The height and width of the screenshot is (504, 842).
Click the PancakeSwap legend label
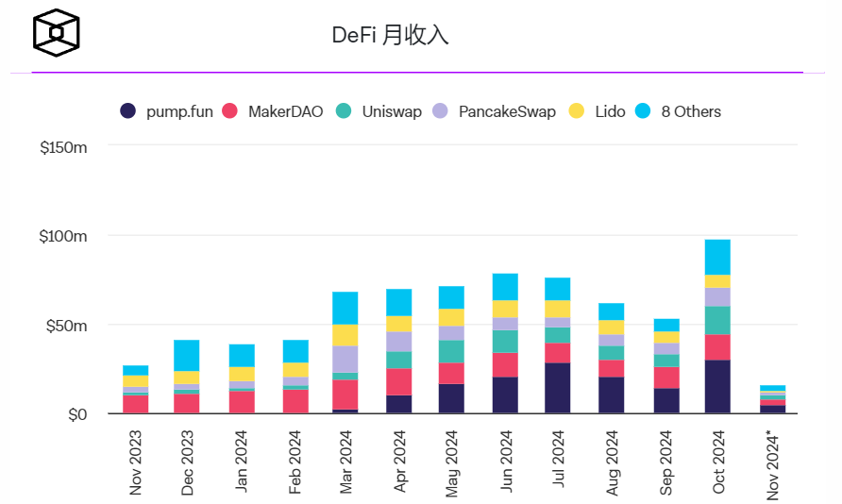(x=507, y=111)
